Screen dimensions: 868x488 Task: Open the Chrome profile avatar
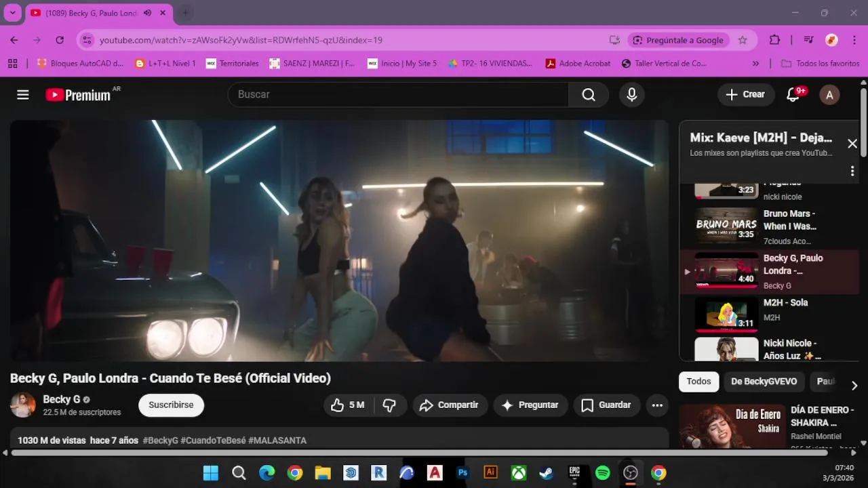click(x=831, y=40)
